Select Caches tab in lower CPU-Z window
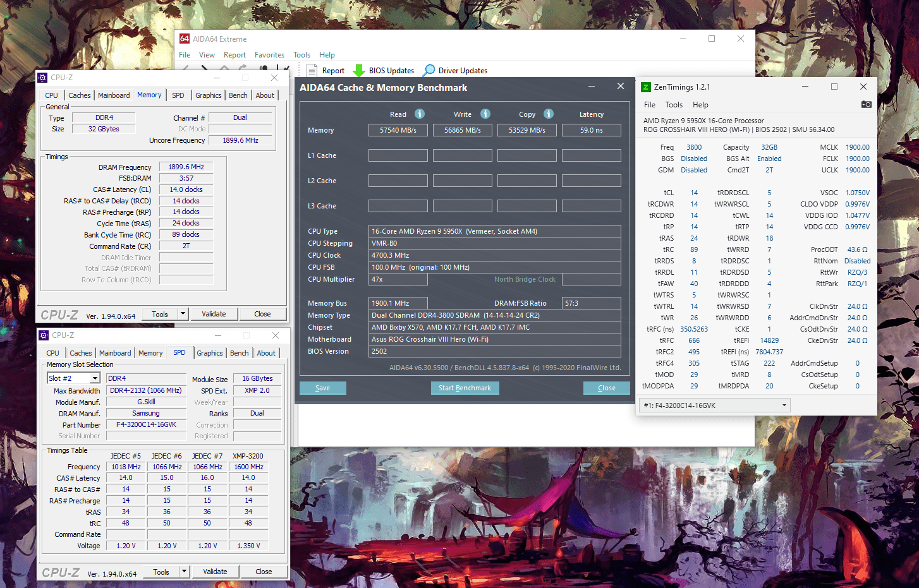919x588 pixels. point(81,353)
